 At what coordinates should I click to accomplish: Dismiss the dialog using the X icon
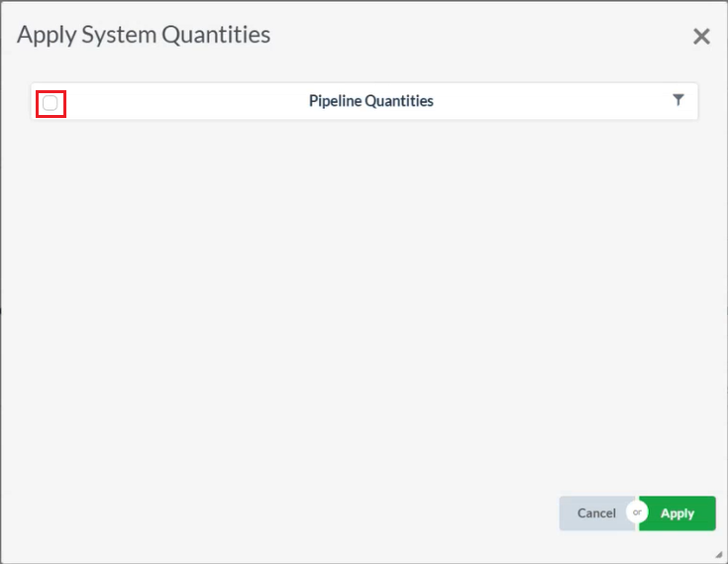(701, 37)
